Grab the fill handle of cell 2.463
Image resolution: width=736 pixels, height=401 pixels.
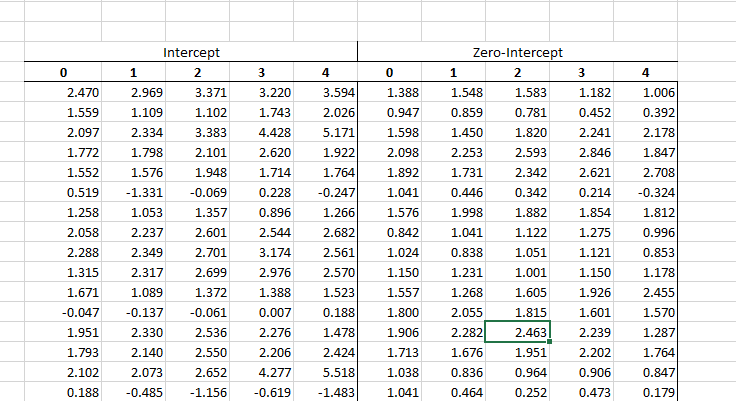tap(549, 342)
